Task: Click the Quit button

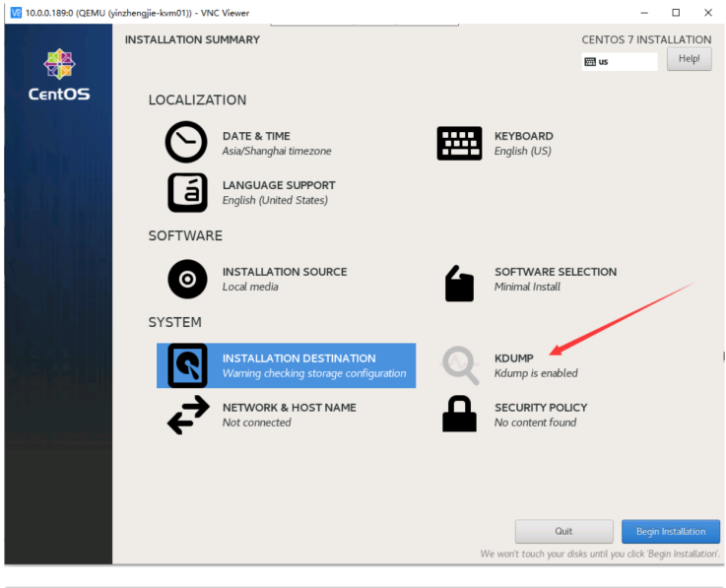Action: (x=563, y=531)
